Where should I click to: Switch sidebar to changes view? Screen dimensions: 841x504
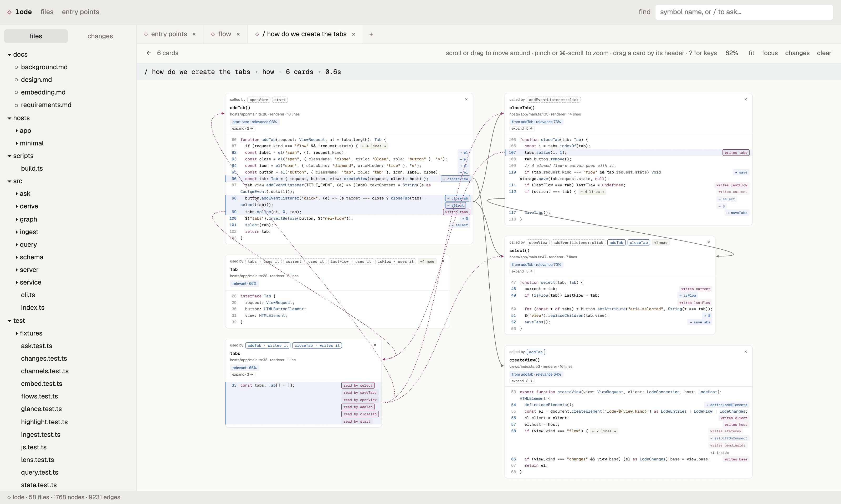pyautogui.click(x=100, y=36)
